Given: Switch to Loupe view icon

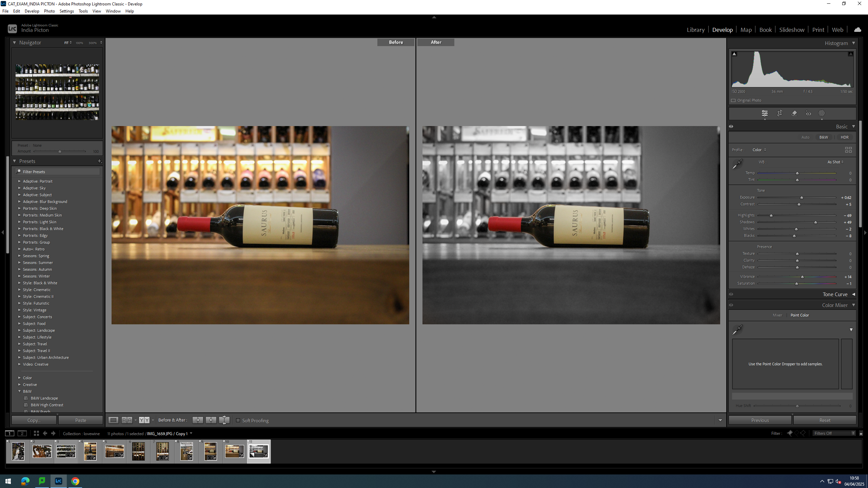Looking at the screenshot, I should (x=113, y=420).
